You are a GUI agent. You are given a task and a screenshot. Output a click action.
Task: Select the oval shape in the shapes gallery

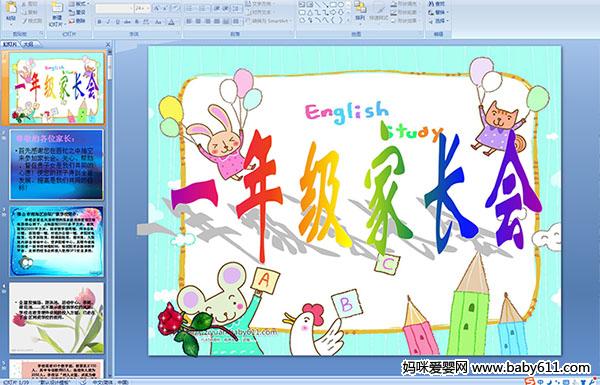click(341, 5)
